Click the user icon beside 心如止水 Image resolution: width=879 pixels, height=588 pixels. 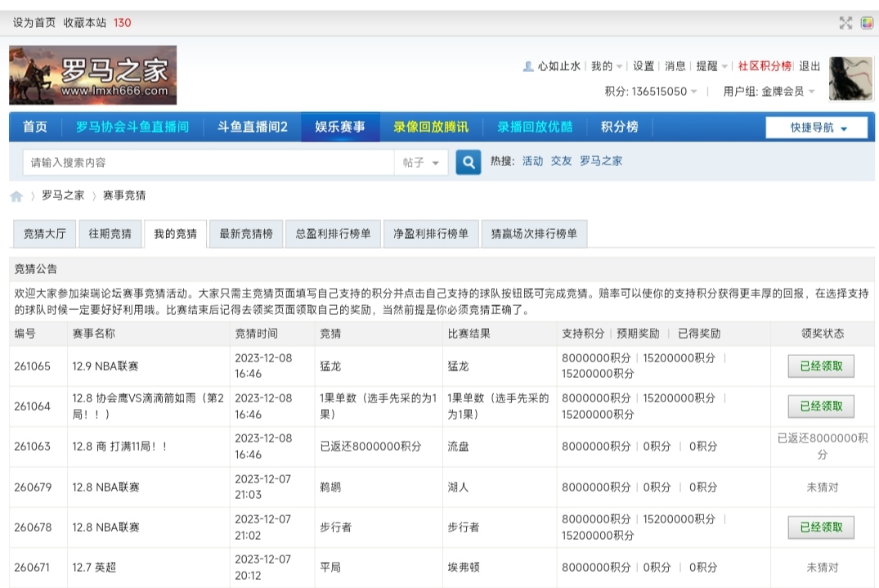click(528, 66)
